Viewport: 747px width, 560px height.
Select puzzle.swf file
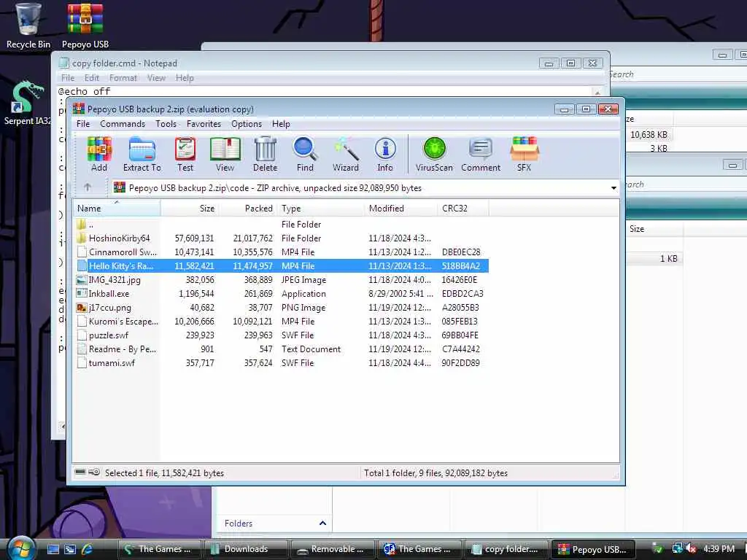282,335
